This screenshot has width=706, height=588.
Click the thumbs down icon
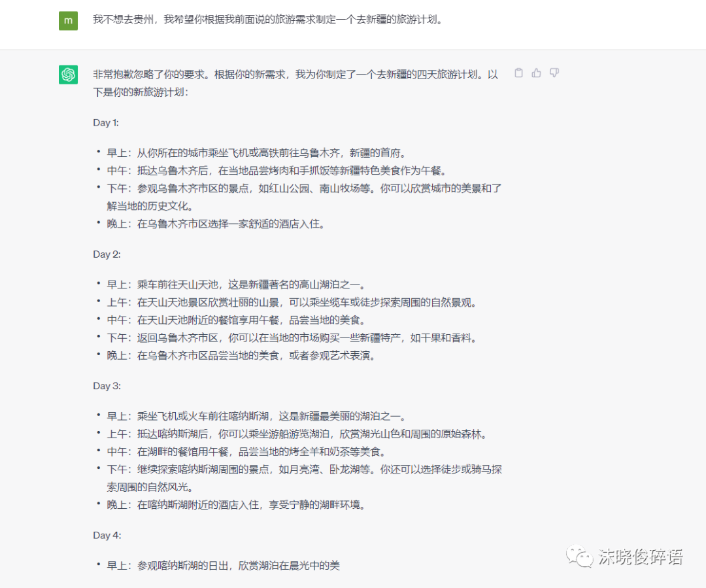pos(554,73)
